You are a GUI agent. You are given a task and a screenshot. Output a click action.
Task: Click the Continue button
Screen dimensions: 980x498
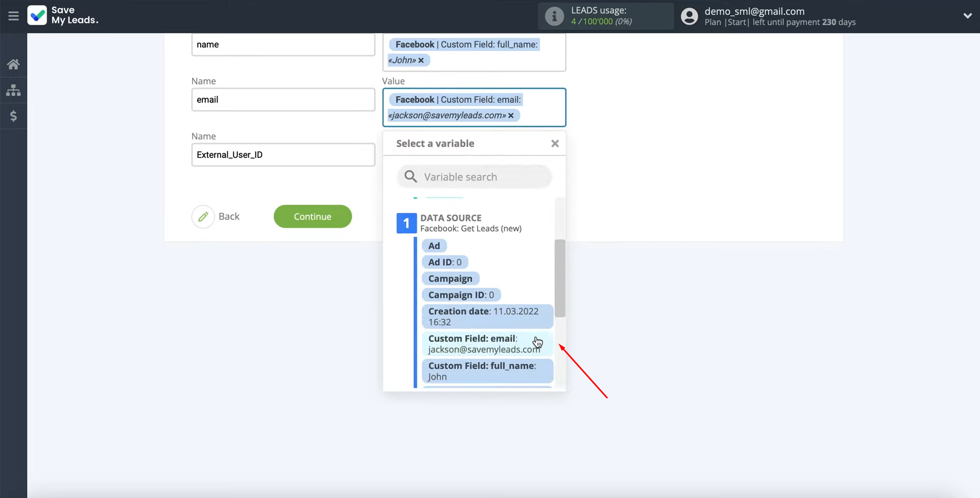(x=313, y=217)
